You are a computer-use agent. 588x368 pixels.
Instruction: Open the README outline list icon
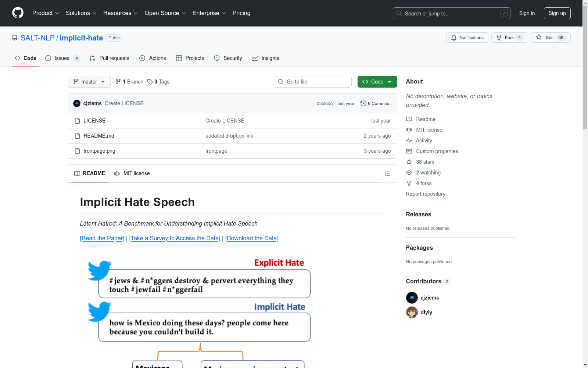click(388, 174)
